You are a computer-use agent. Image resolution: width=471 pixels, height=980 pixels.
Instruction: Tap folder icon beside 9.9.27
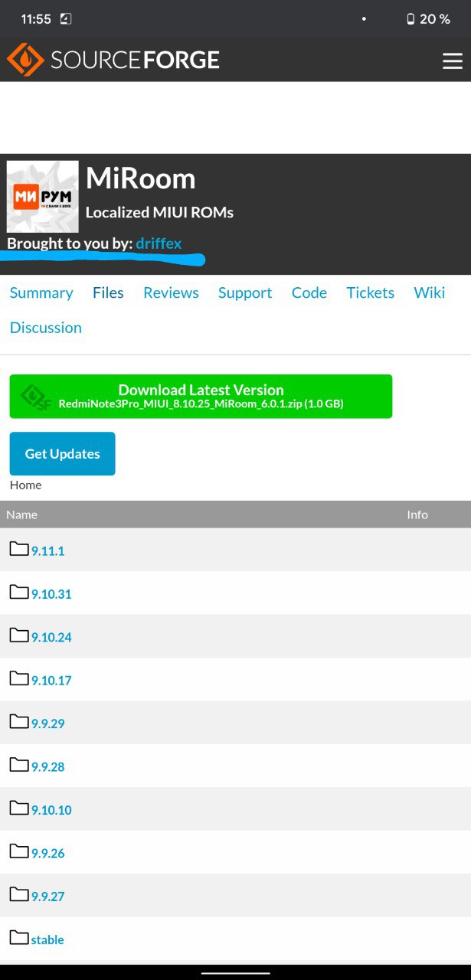[19, 894]
